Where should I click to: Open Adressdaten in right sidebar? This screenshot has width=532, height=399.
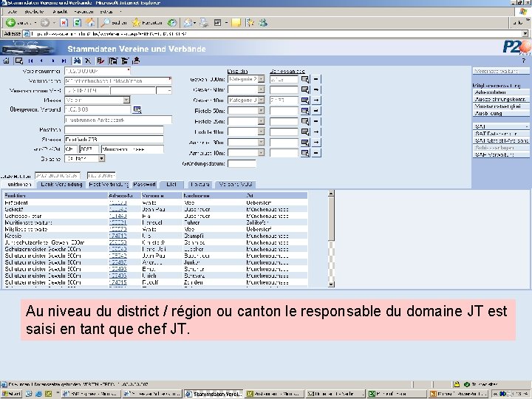pos(501,92)
